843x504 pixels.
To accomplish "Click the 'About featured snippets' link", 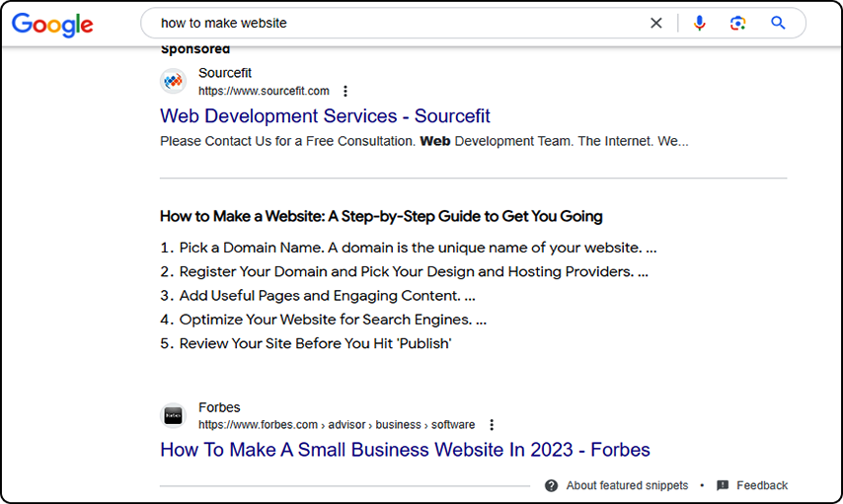I will [x=627, y=485].
